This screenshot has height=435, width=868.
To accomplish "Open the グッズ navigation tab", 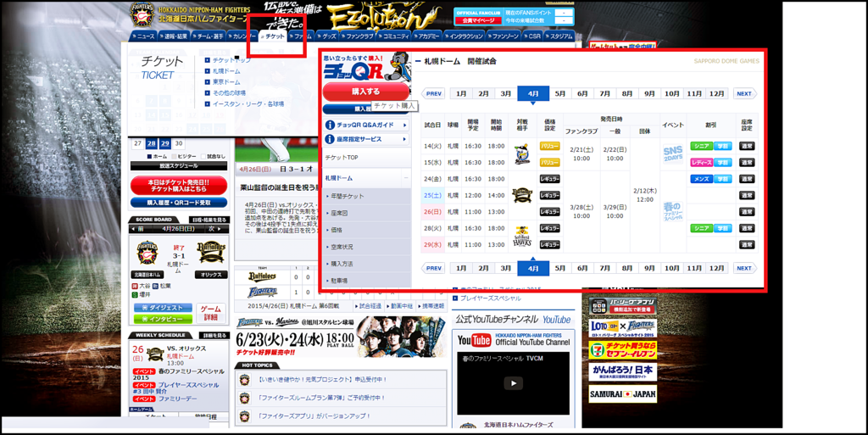I will pos(329,36).
